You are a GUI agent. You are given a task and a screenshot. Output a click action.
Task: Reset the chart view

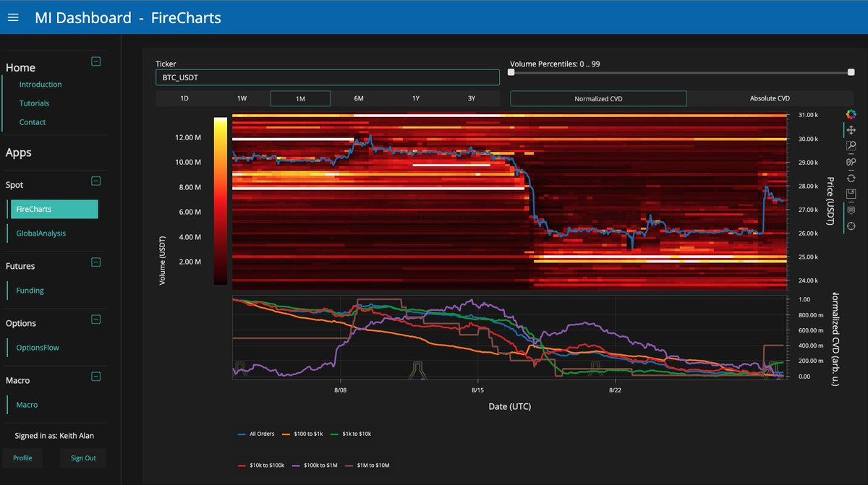(x=851, y=178)
